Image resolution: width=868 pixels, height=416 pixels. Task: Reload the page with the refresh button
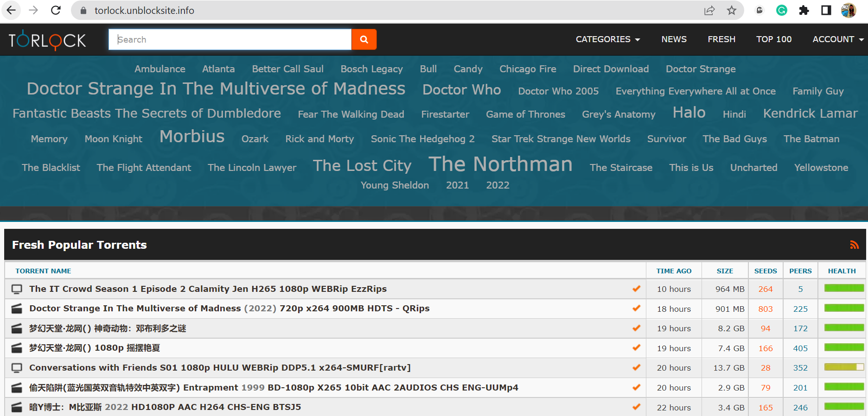[56, 10]
